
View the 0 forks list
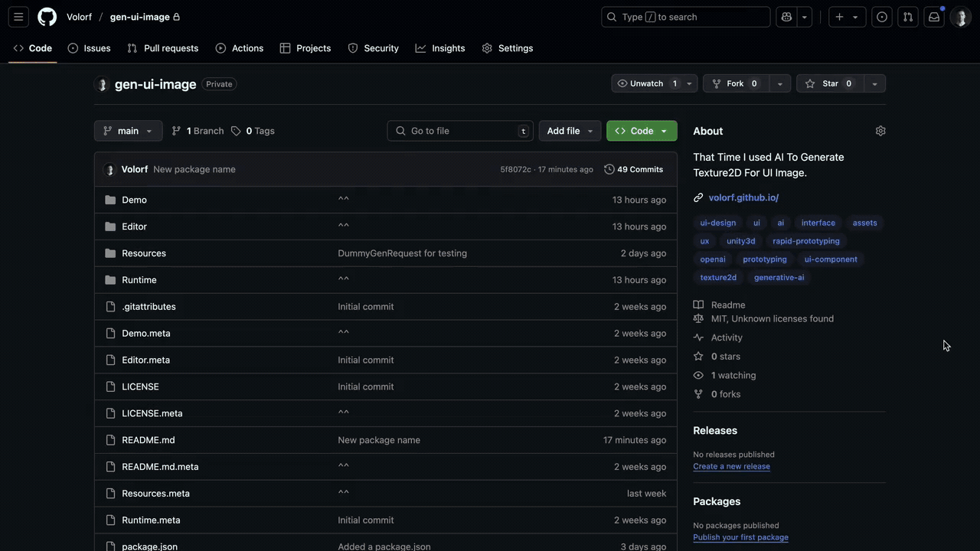(x=725, y=394)
